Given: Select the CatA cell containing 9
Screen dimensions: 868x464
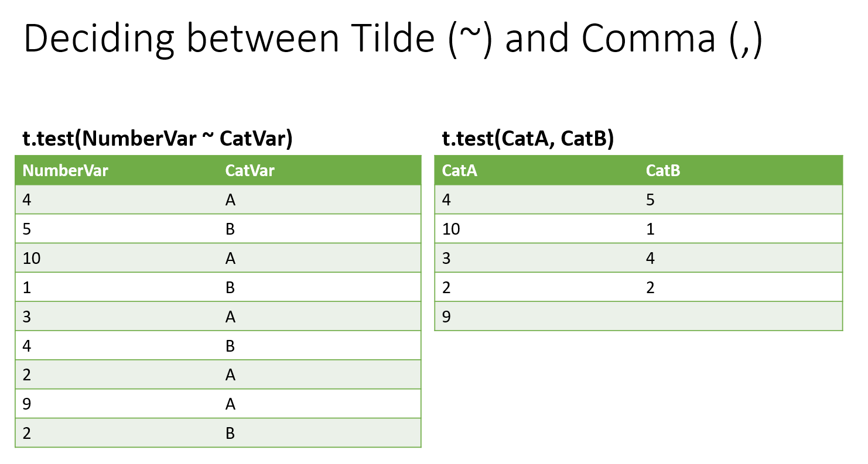Looking at the screenshot, I should (536, 316).
